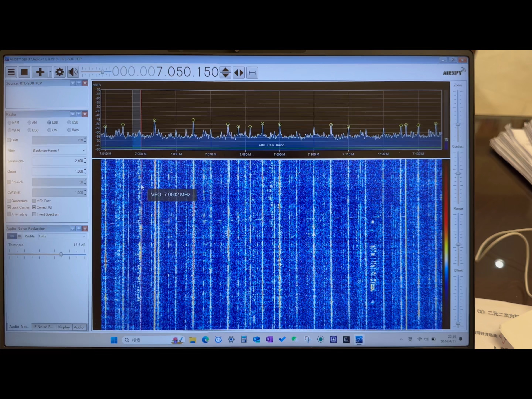Open the hamburger main menu

click(11, 72)
